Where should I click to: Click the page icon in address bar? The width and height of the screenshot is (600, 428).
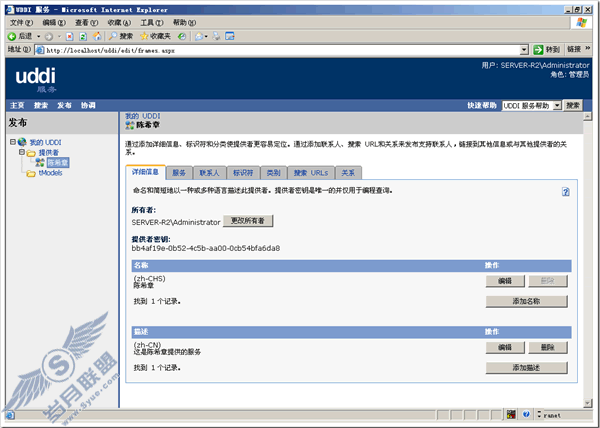[40, 50]
